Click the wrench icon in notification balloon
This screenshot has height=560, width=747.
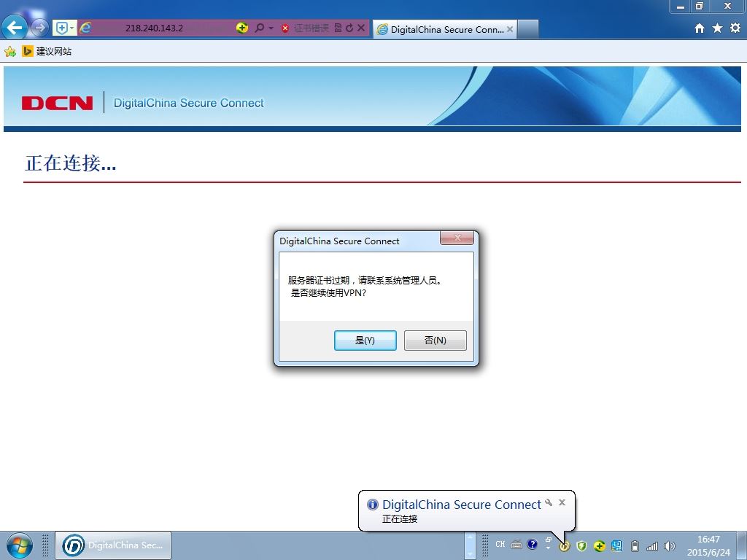pyautogui.click(x=549, y=502)
